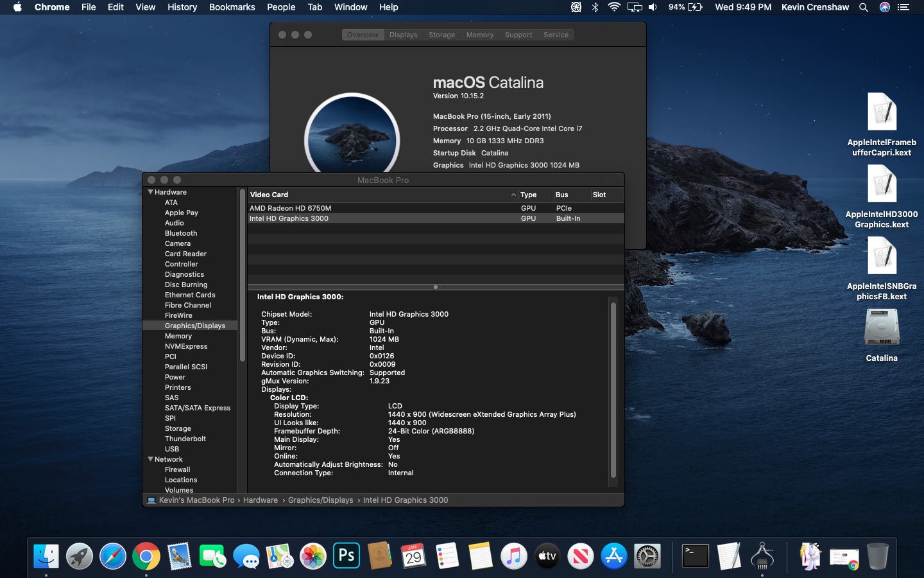The image size is (924, 578).
Task: Click Kevin Crenshaw user name in menu bar
Action: tap(815, 7)
